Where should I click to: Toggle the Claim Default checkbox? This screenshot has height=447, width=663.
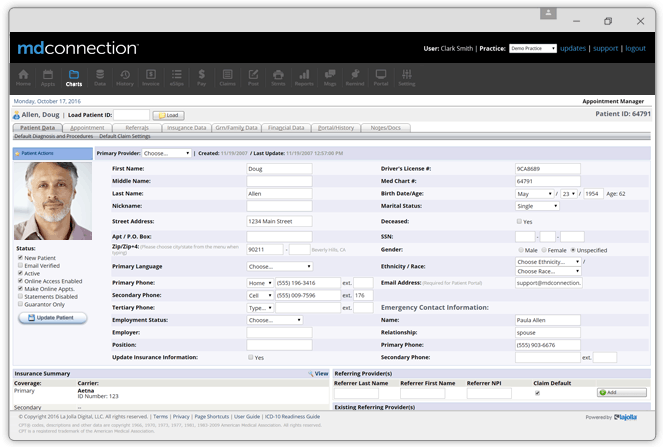[x=537, y=393]
